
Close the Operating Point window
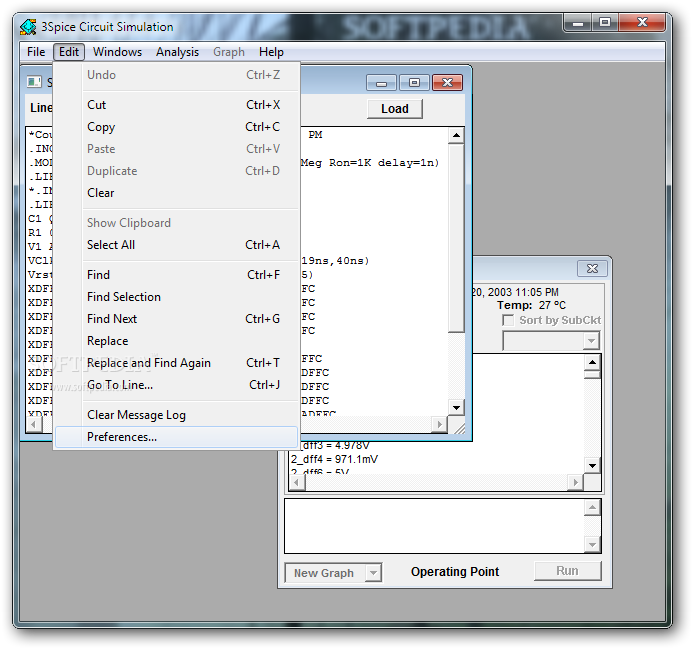(x=592, y=268)
